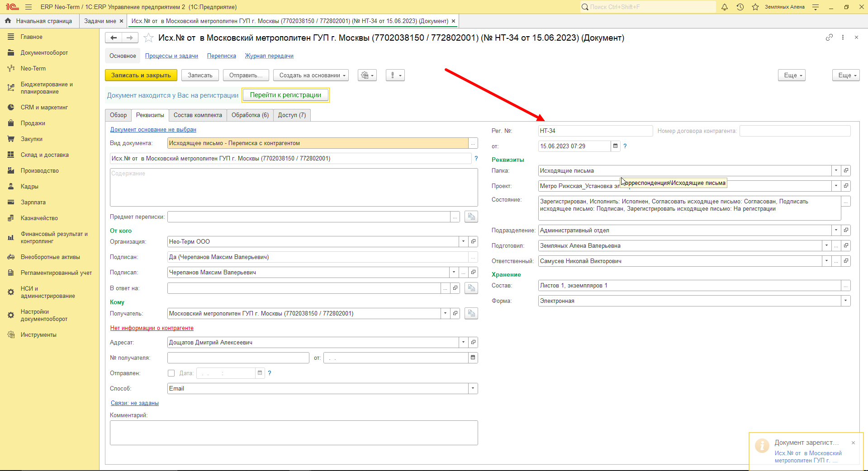Expand Создать на основании dropdown

point(311,75)
